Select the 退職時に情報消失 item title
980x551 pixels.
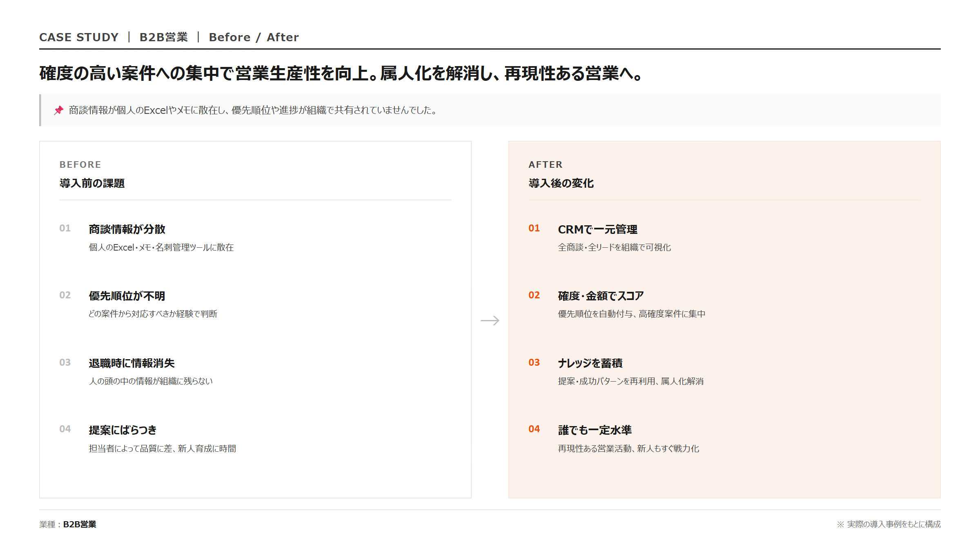[x=131, y=363]
